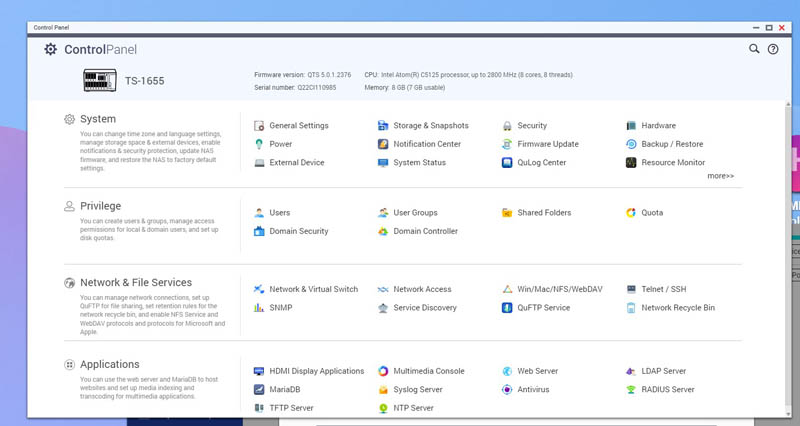Select the Privilege category heading
Screen dimensions: 800x426
(100, 206)
